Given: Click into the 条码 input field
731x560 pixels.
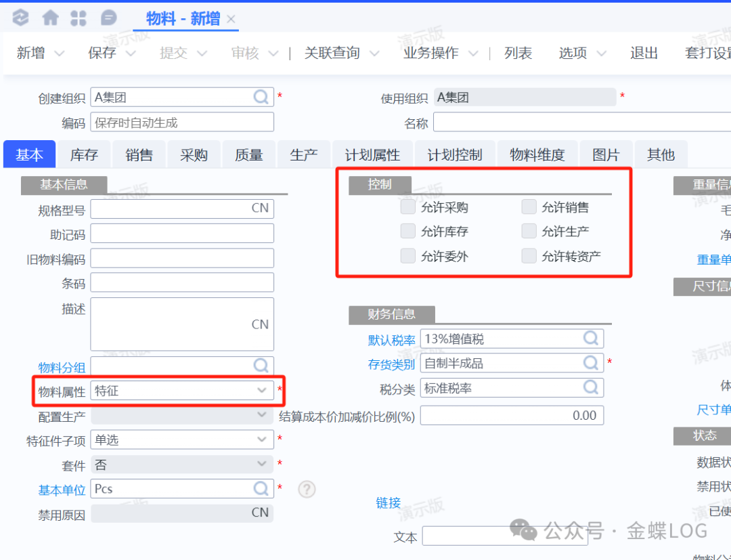Looking at the screenshot, I should pyautogui.click(x=182, y=282).
